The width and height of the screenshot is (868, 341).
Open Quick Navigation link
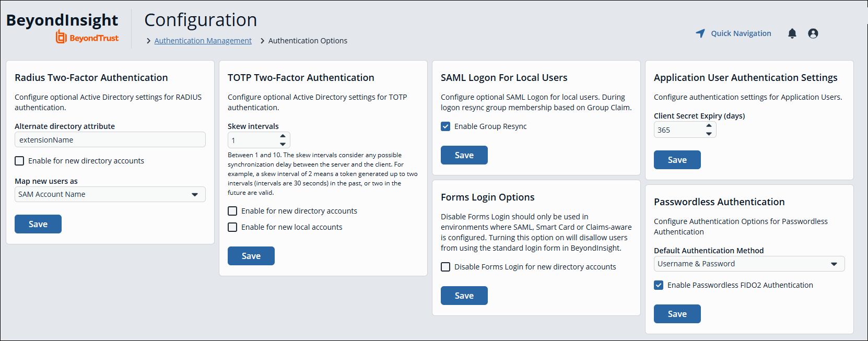pos(741,33)
